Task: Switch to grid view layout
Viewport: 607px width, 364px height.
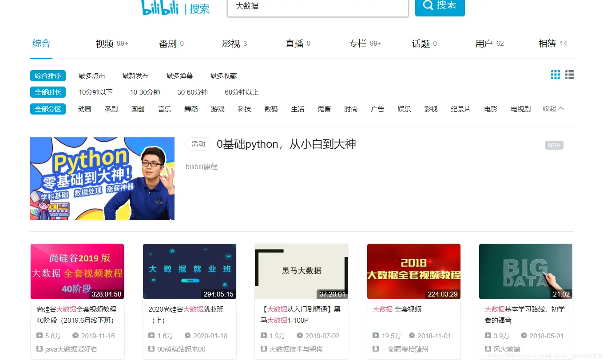Action: click(555, 75)
